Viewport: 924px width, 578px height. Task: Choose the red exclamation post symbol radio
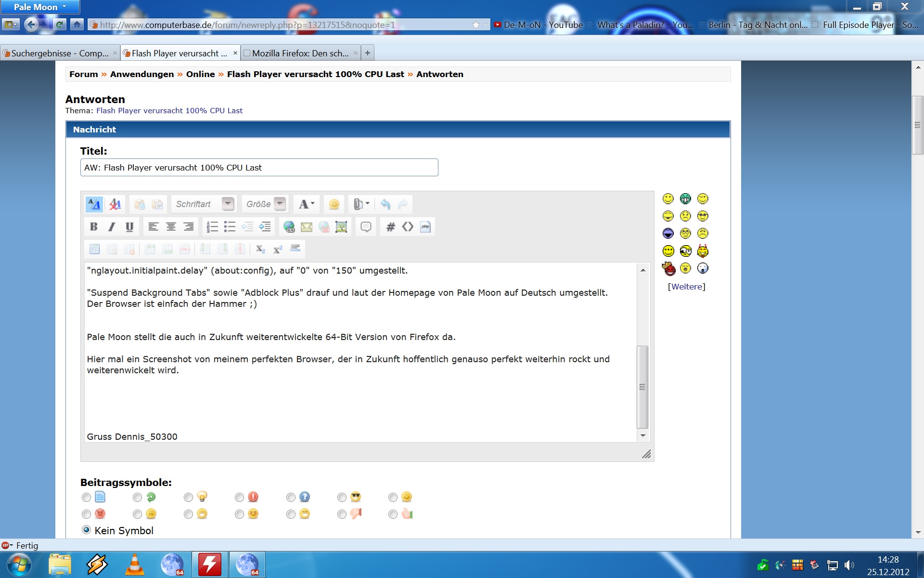239,497
